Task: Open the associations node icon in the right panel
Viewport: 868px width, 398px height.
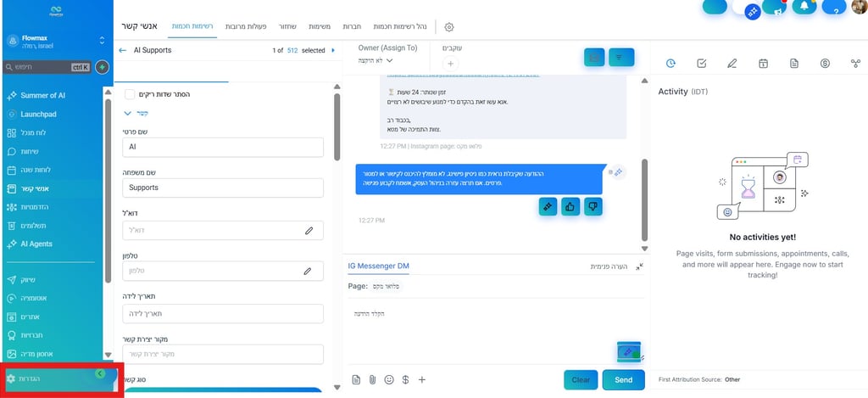Action: [x=855, y=63]
